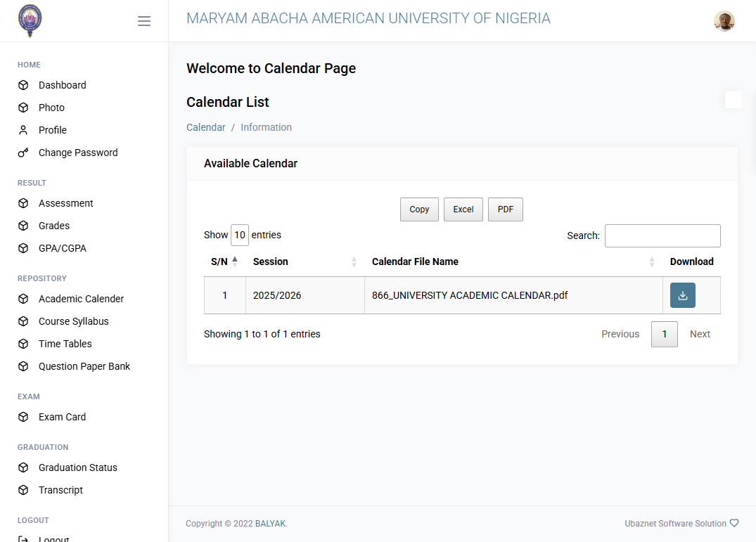Click the Exam Card cube icon
This screenshot has width=756, height=542.
(23, 417)
